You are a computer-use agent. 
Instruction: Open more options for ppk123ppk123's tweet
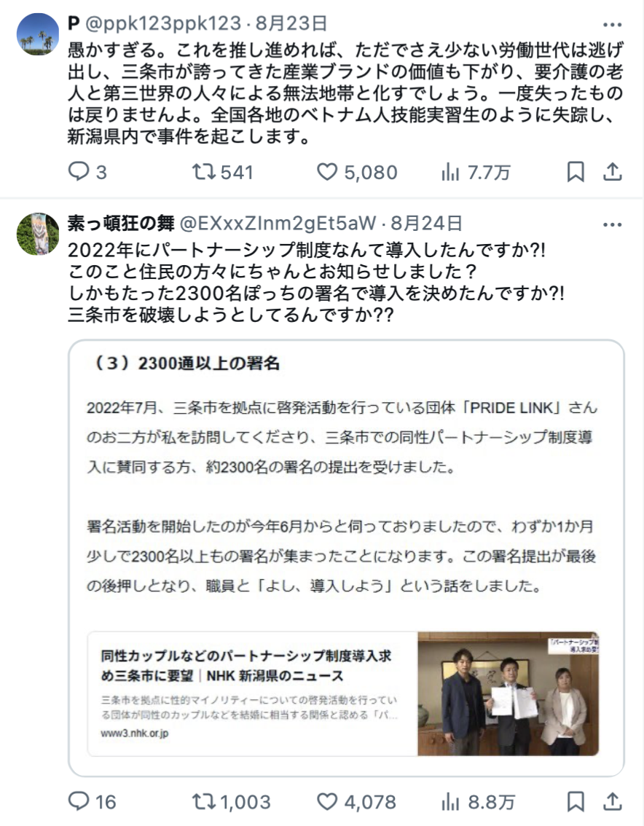(613, 25)
